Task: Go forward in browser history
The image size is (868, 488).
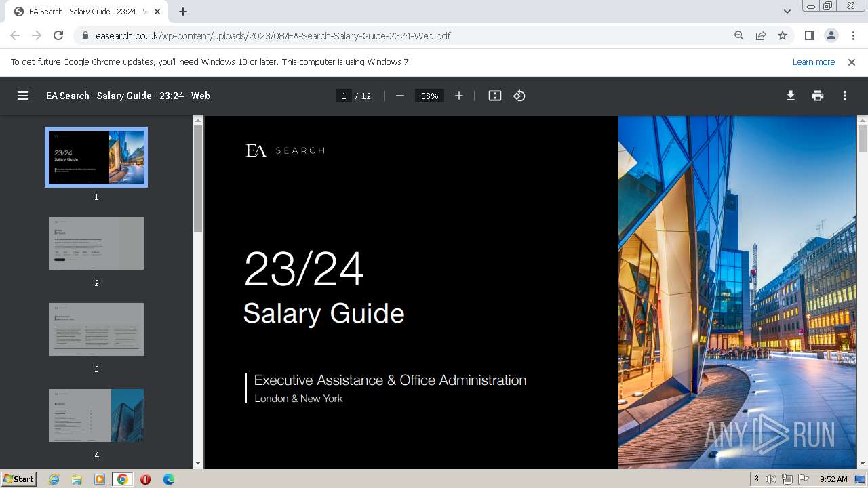Action: (37, 35)
